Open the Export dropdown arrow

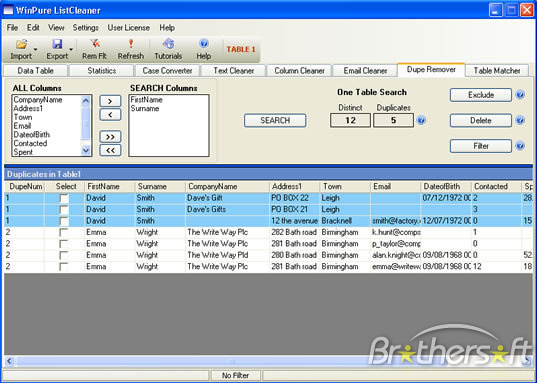click(x=71, y=49)
